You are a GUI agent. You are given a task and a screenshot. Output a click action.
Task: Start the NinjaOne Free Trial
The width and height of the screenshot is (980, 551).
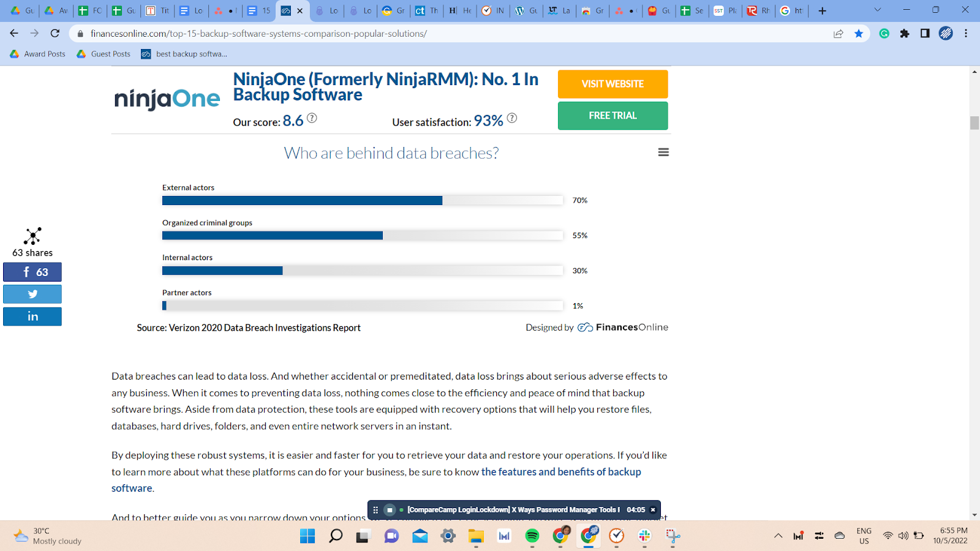click(612, 116)
